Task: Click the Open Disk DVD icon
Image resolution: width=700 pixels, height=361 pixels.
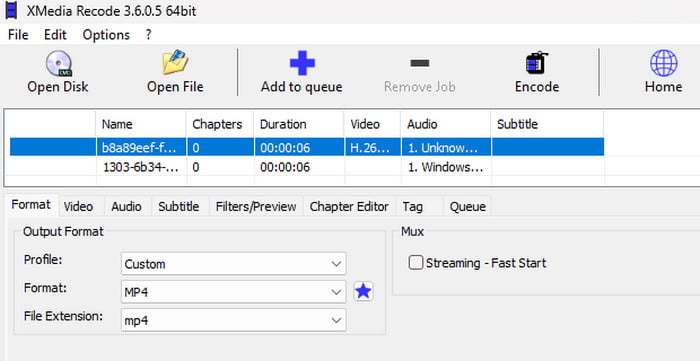Action: point(58,63)
